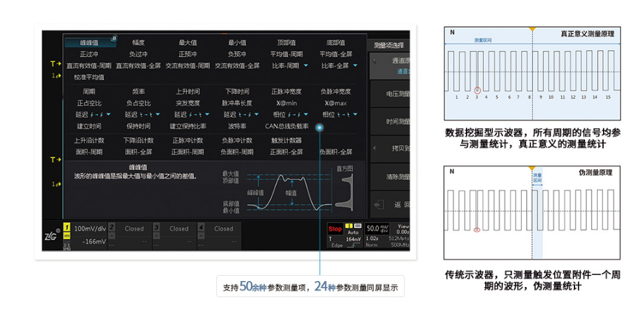Select the 上升沿计数 item
The height and width of the screenshot is (328, 644).
[x=89, y=140]
